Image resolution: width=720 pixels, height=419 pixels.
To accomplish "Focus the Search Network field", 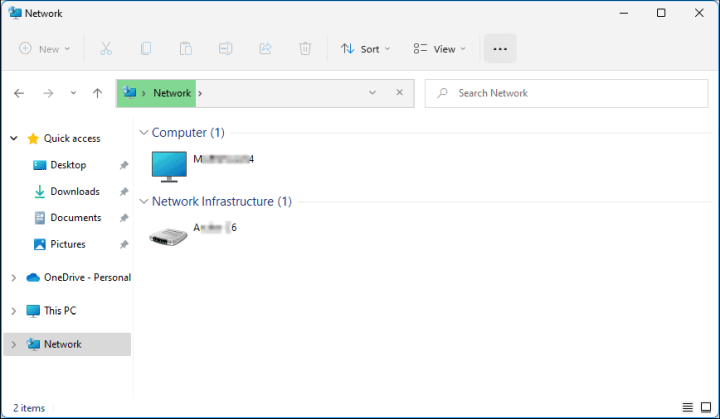I will click(x=566, y=93).
